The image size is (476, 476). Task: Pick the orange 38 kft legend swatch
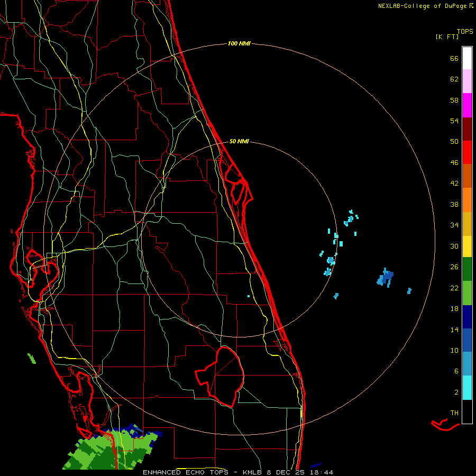coord(467,200)
